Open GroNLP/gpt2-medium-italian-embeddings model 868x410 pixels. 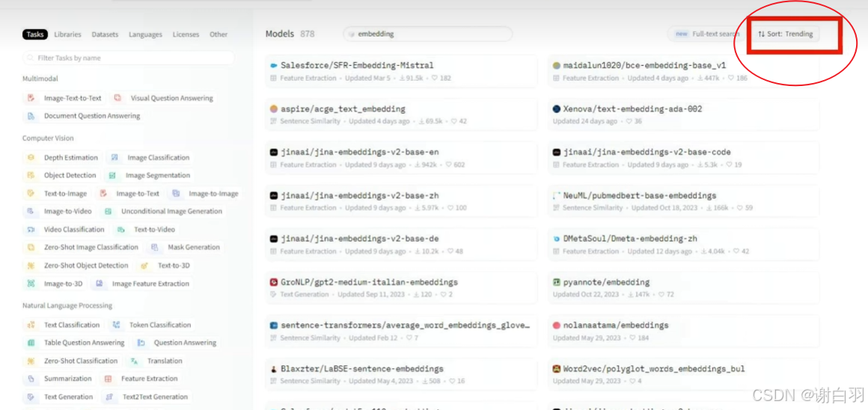point(401,288)
